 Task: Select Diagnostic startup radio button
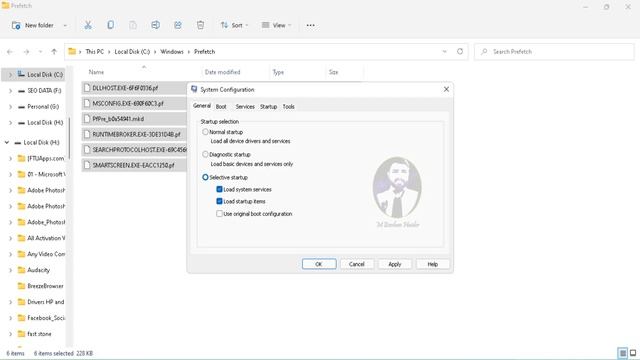[205, 154]
